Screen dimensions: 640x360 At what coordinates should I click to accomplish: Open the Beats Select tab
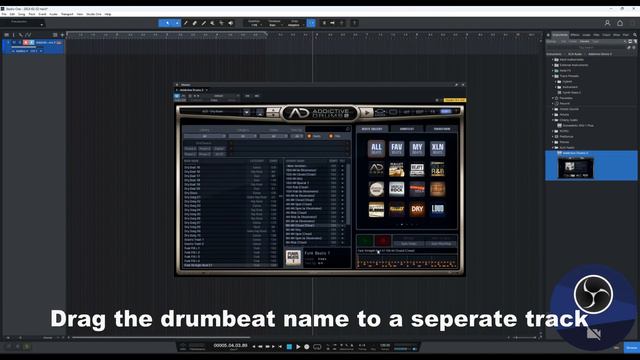coord(372,129)
